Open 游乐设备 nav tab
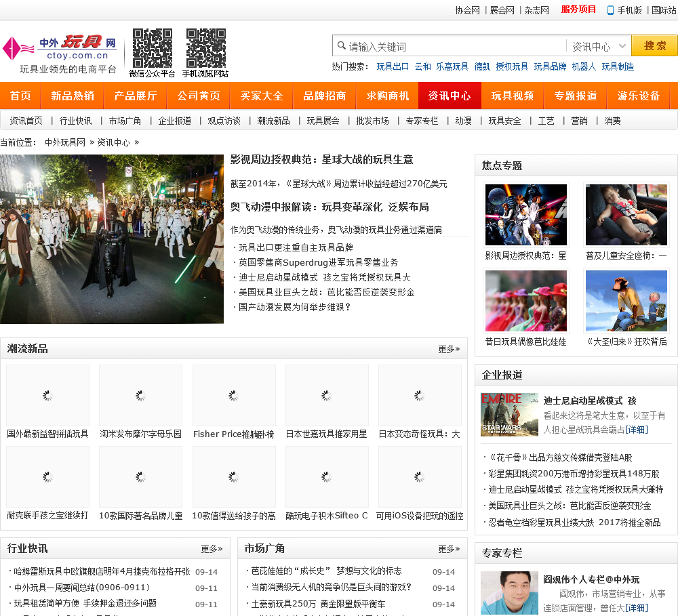The width and height of the screenshot is (678, 616). click(x=639, y=96)
